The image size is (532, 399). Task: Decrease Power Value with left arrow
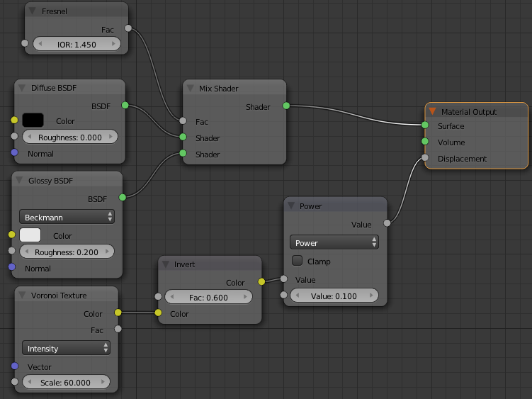(x=298, y=296)
